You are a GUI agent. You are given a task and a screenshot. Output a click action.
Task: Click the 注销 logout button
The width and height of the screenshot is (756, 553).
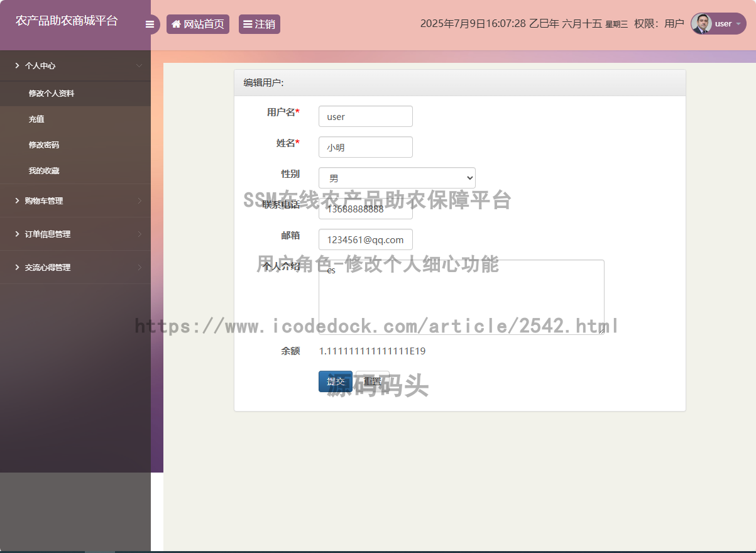(260, 25)
